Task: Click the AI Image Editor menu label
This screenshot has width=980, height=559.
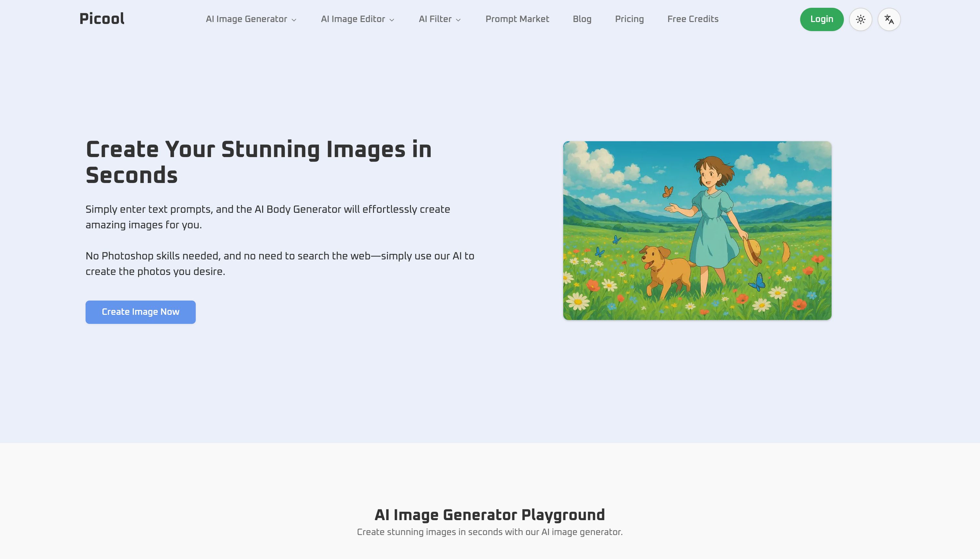Action: 353,19
